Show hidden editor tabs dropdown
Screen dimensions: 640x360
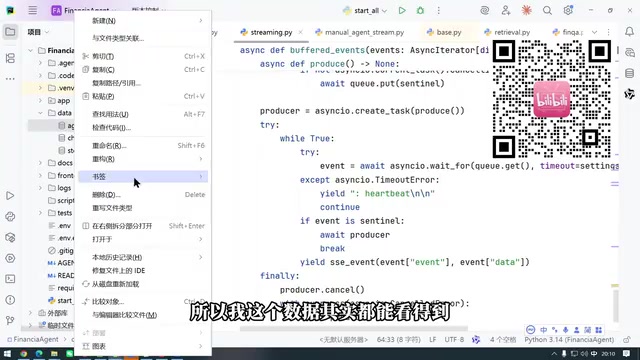pyautogui.click(x=594, y=32)
